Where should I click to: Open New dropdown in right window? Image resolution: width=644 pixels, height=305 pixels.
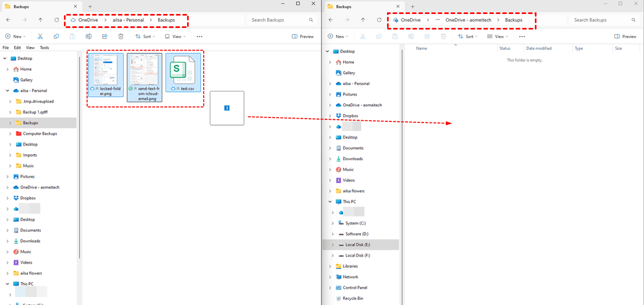(x=338, y=37)
